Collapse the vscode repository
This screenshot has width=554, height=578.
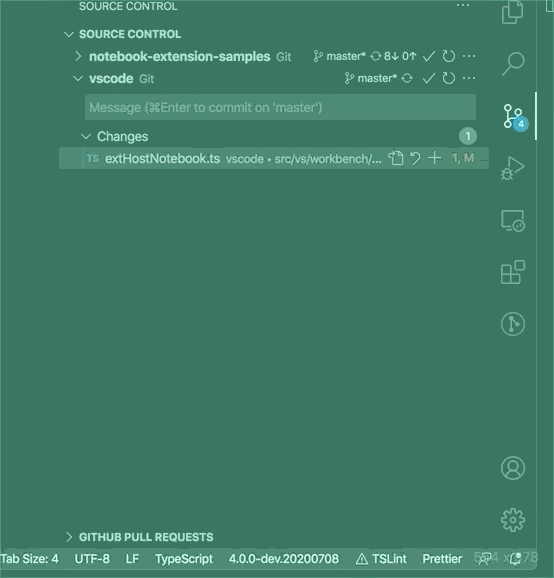pos(78,78)
